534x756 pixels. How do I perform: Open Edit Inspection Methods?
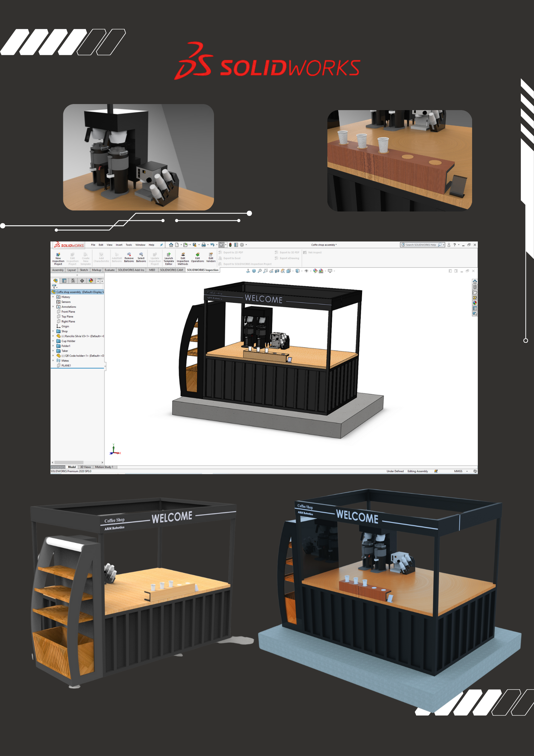click(x=183, y=259)
